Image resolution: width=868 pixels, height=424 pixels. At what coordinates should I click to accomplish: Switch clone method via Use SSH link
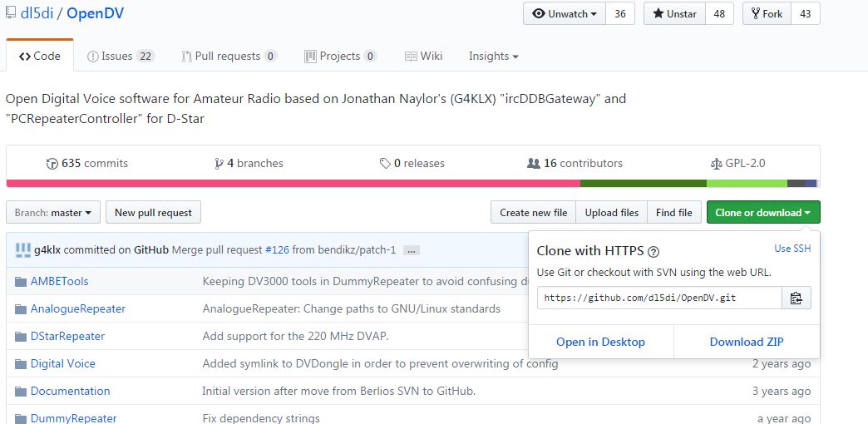coord(792,249)
